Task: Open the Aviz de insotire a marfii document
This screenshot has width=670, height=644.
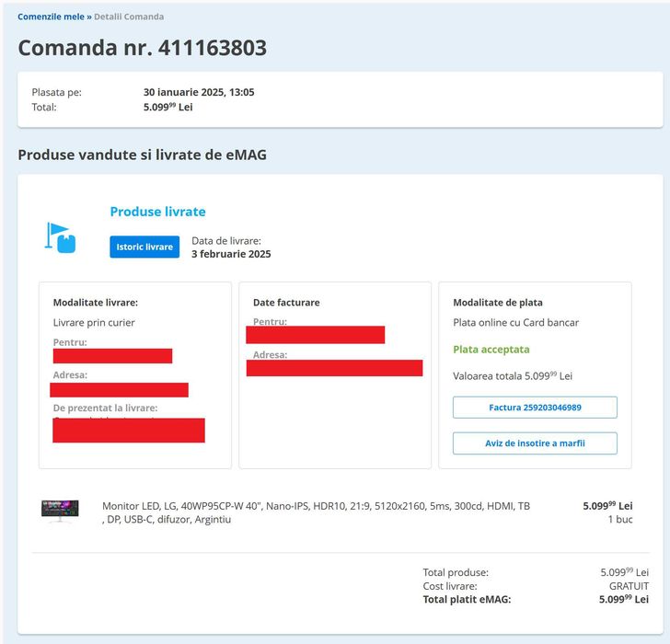Action: [x=535, y=443]
